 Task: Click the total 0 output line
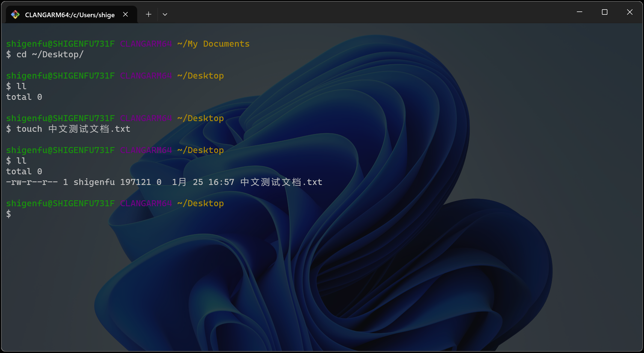pos(24,97)
